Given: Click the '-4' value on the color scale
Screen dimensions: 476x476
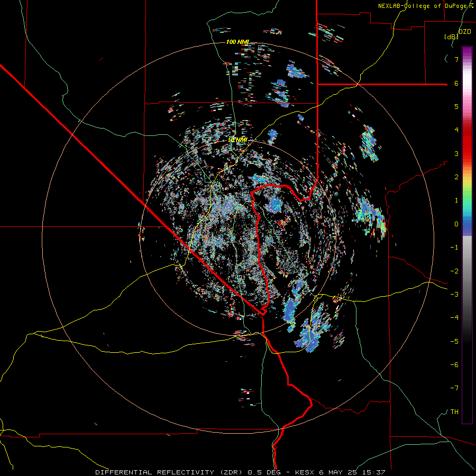Looking at the screenshot, I should (454, 318).
